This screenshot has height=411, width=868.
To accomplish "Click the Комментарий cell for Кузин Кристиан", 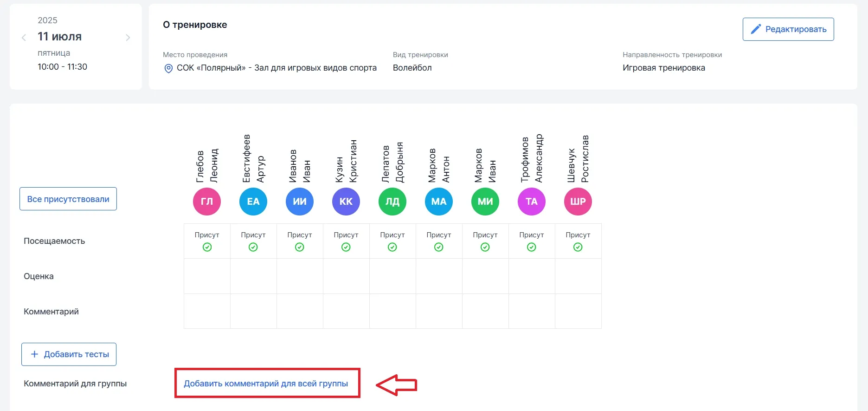I will 346,311.
